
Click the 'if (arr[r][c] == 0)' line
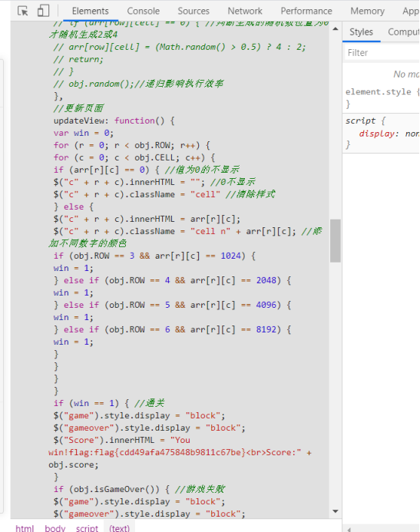point(146,170)
